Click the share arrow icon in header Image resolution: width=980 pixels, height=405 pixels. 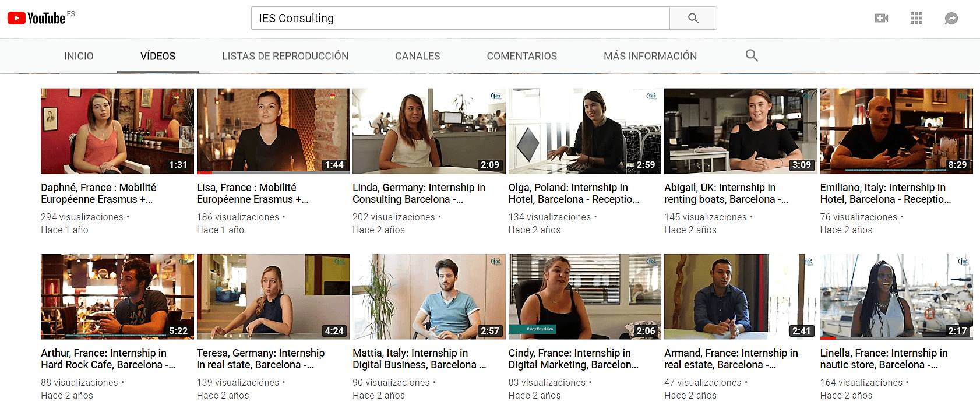coord(951,18)
